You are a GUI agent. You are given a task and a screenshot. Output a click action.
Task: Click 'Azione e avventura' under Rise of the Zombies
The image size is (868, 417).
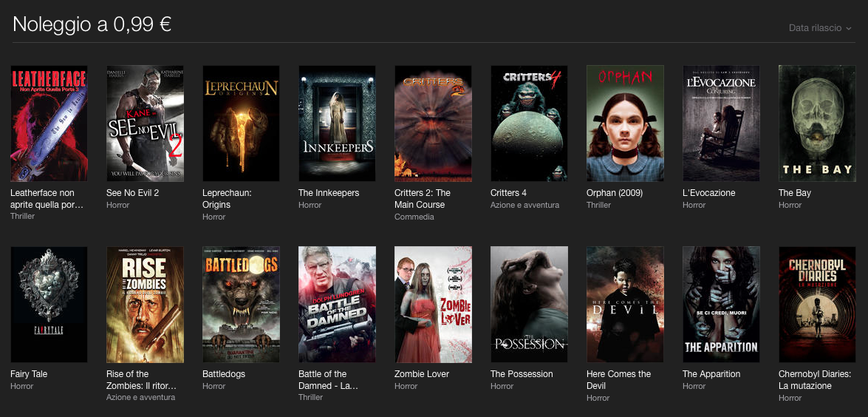coord(140,397)
